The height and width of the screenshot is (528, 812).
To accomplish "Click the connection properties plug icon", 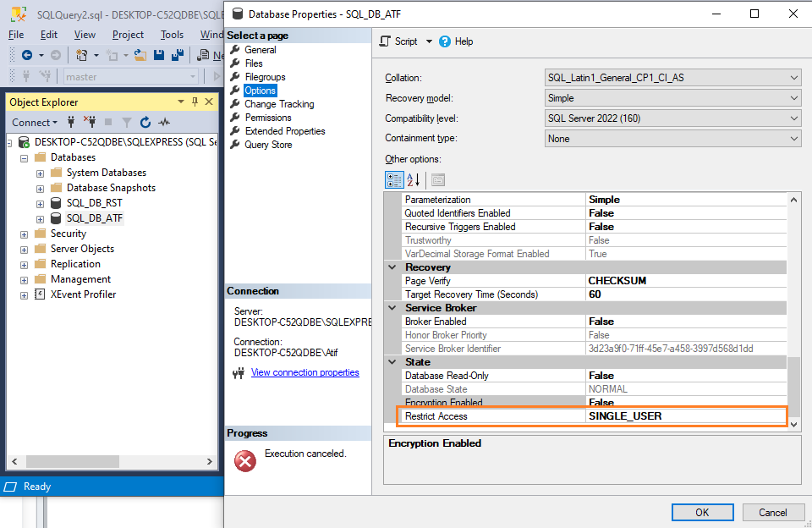I will point(239,373).
